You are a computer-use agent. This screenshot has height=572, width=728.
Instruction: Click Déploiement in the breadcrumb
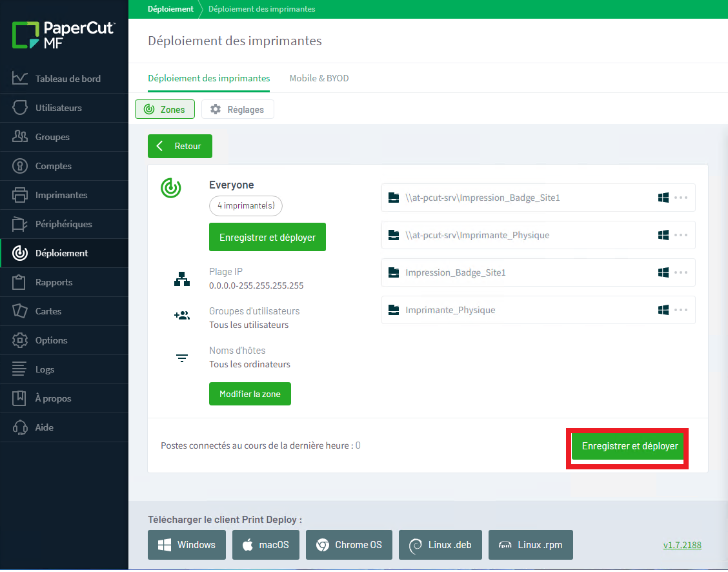170,9
